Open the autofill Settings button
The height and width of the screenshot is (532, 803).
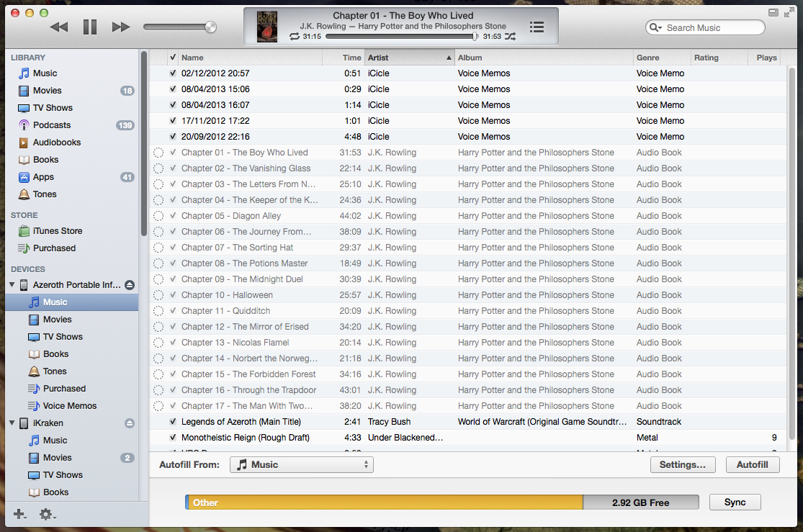pyautogui.click(x=683, y=465)
